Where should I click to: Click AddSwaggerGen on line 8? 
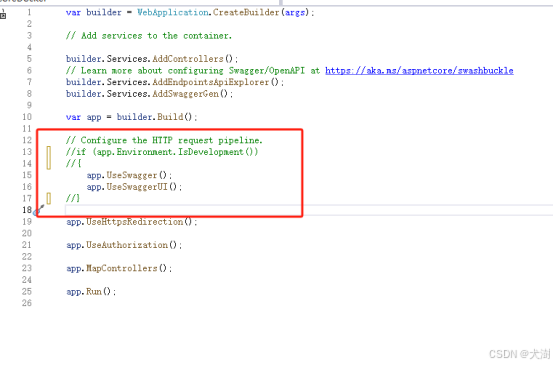(185, 94)
